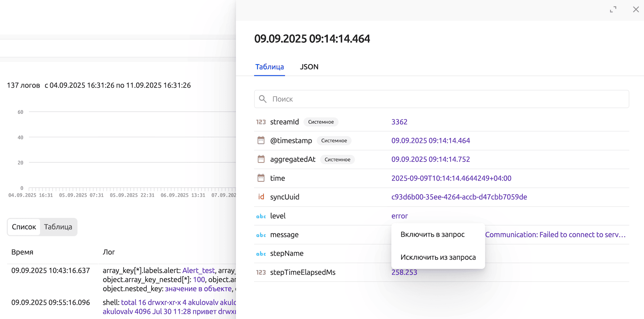Click the expand panel fullscreen icon
This screenshot has width=644, height=319.
click(x=613, y=10)
